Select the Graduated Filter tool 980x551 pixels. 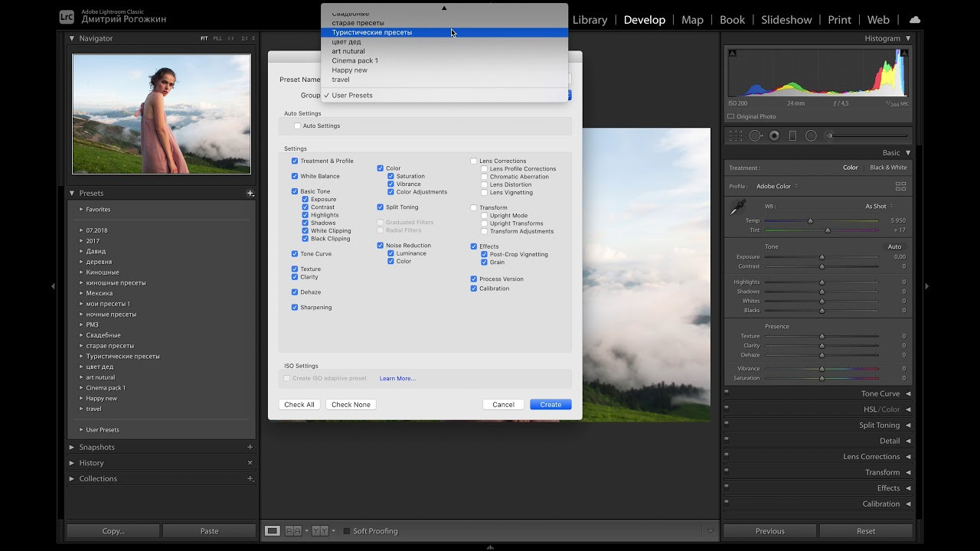click(x=792, y=135)
